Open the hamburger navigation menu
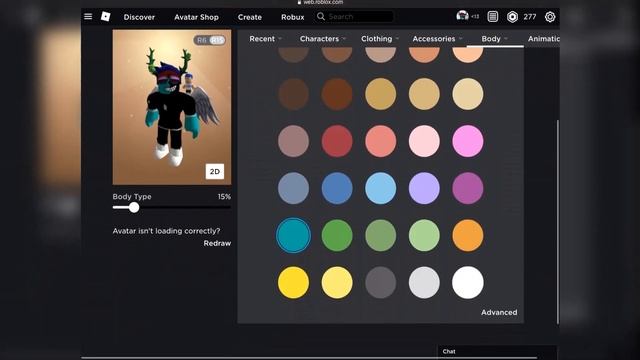 [88, 17]
